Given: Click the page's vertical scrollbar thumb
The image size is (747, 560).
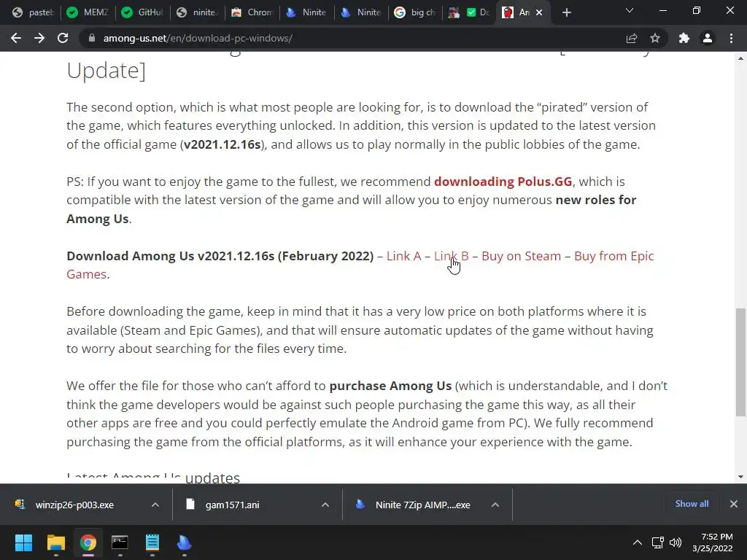Looking at the screenshot, I should coord(740,361).
